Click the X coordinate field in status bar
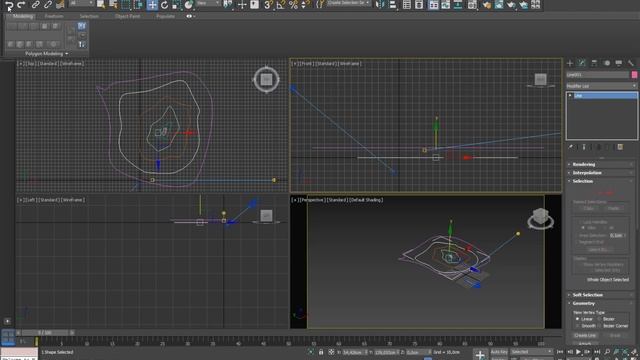Screen dimensions: 640x360 click(354, 352)
